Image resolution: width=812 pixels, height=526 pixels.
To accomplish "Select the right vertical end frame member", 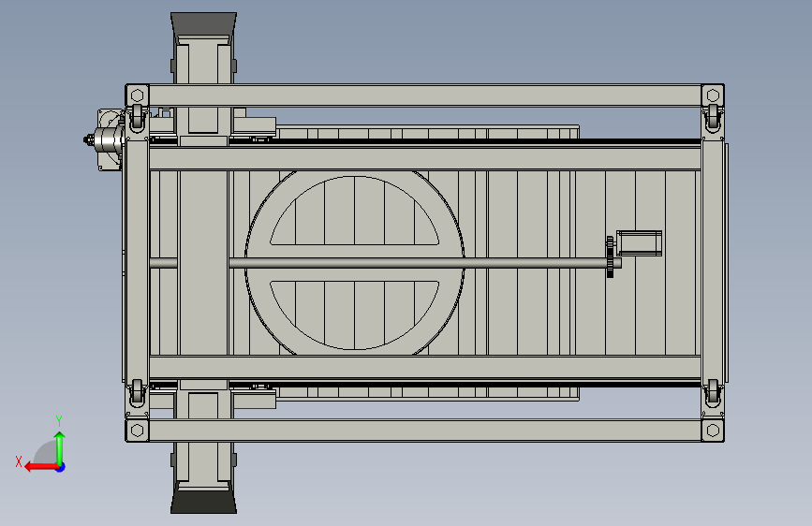I will point(713,262).
